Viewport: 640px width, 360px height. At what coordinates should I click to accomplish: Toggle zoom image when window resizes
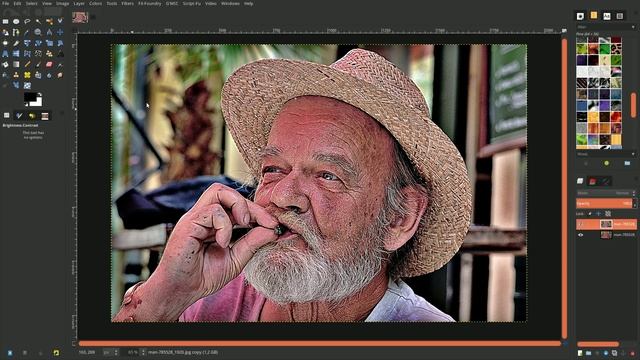[564, 31]
